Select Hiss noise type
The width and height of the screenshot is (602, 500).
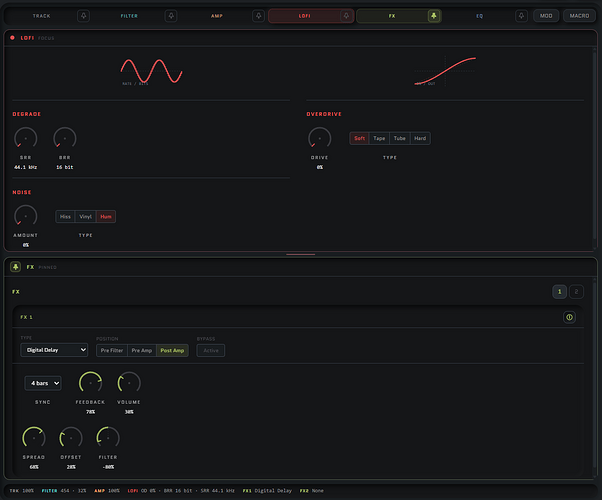pyautogui.click(x=65, y=217)
